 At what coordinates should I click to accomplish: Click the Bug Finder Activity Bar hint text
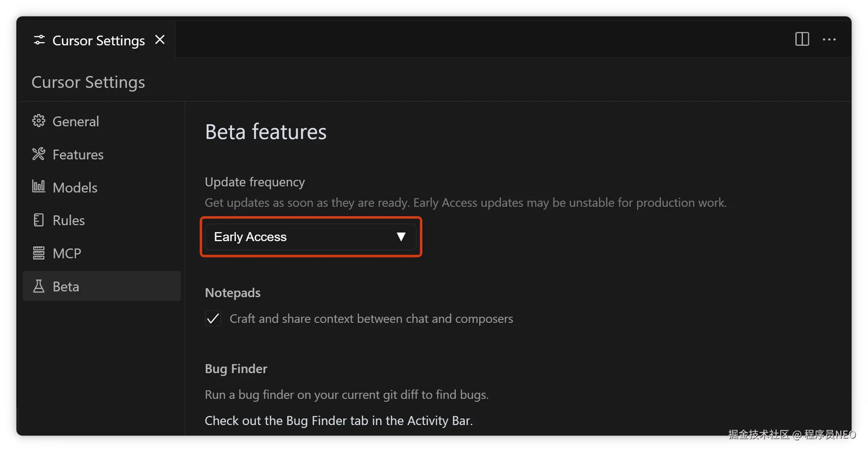pos(339,421)
